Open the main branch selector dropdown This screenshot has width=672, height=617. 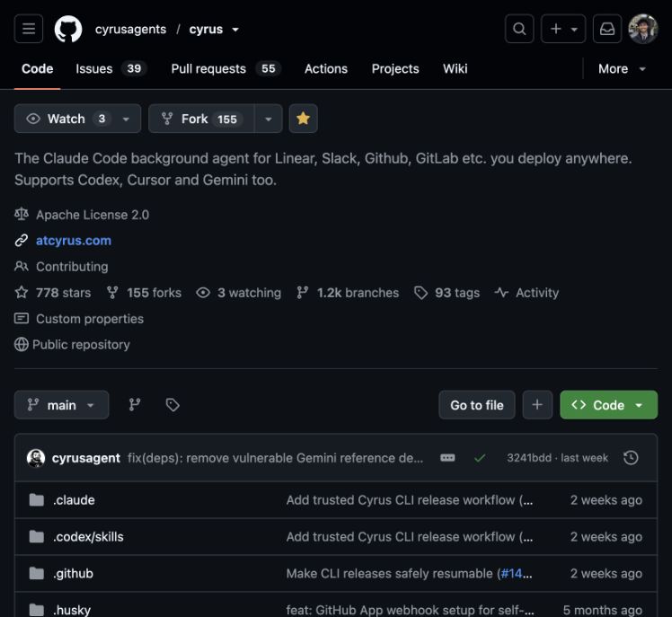tap(61, 404)
